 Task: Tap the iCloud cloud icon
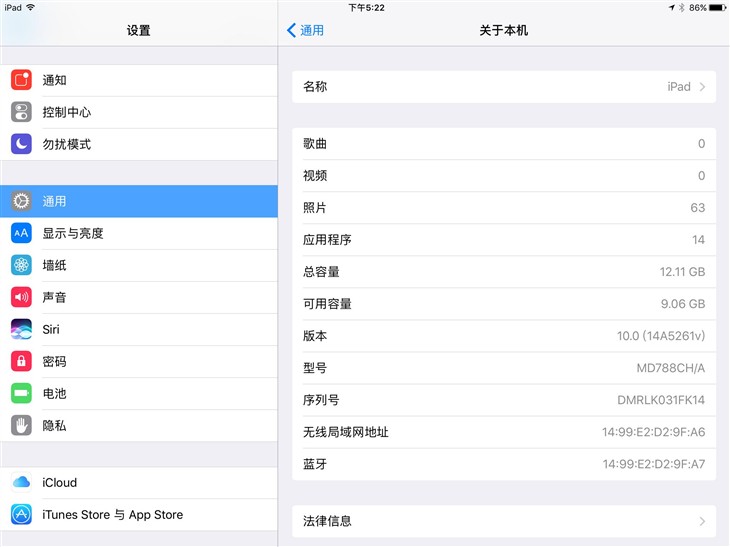coord(21,482)
